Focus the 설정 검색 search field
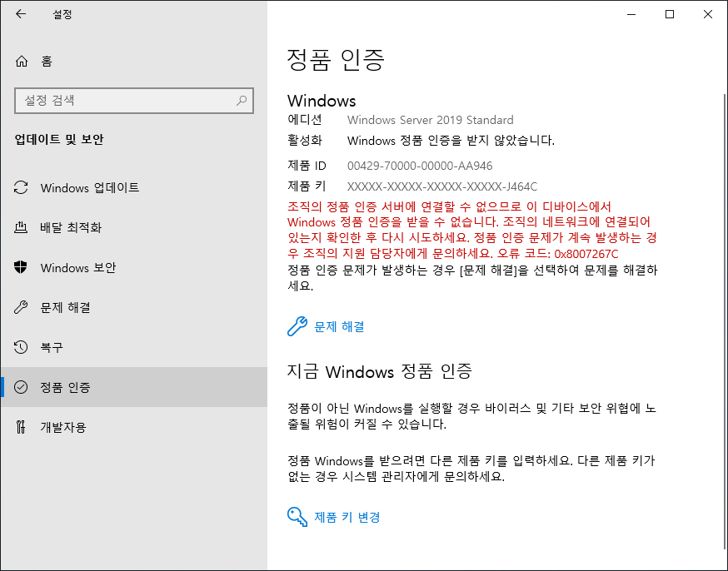Screen dimensions: 728x571 pos(134,101)
